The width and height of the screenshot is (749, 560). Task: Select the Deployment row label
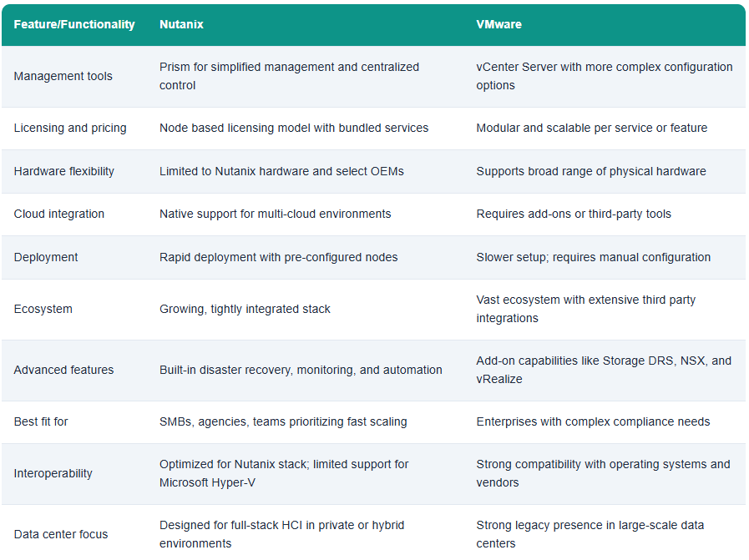click(46, 257)
